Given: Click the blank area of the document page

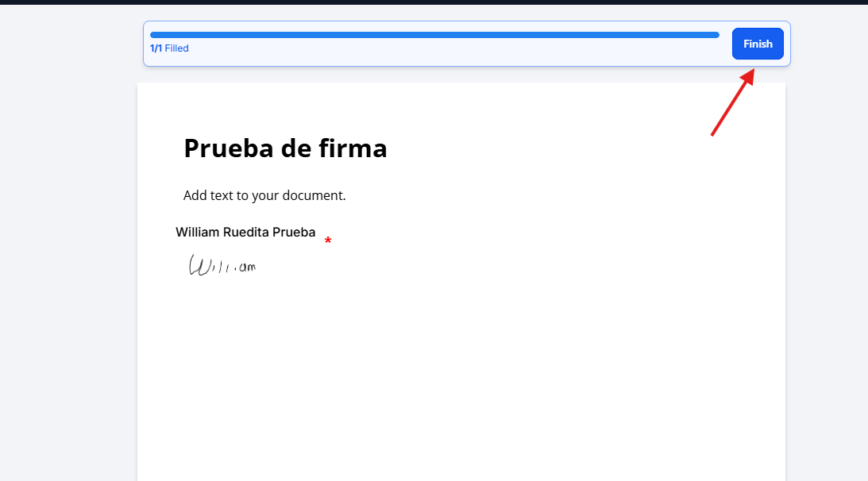Looking at the screenshot, I should coord(461,373).
